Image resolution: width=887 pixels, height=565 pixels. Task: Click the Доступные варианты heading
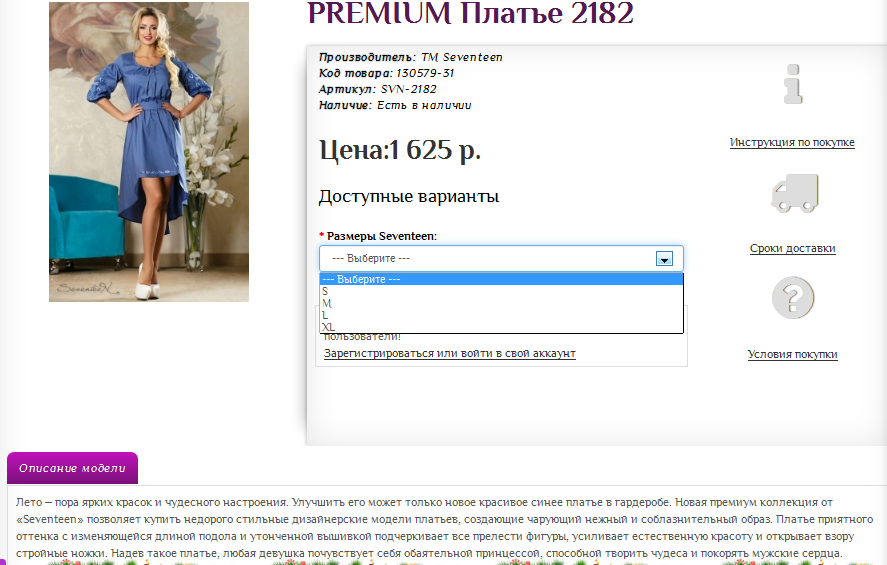click(x=409, y=196)
